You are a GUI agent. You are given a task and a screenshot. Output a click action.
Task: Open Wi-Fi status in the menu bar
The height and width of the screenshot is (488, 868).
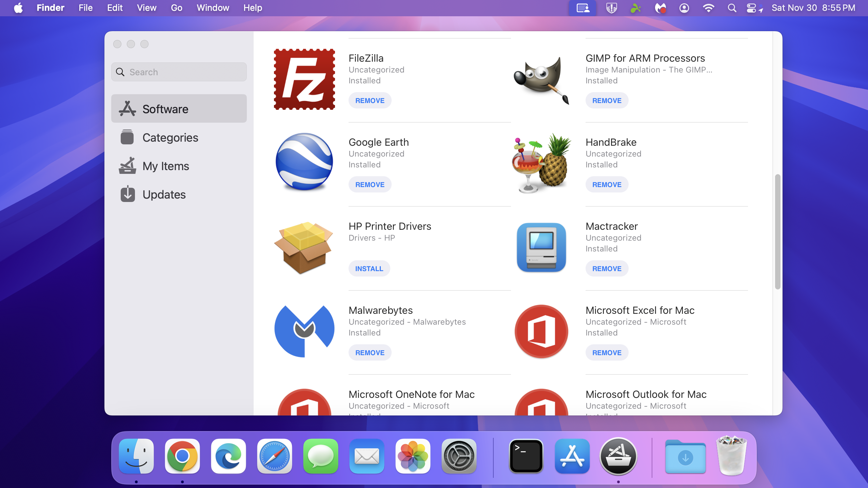[x=708, y=8]
